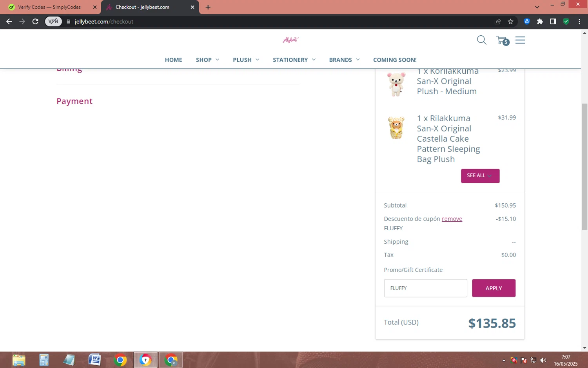Click the green shield extension icon
Screen dimensions: 588x368
click(x=566, y=22)
